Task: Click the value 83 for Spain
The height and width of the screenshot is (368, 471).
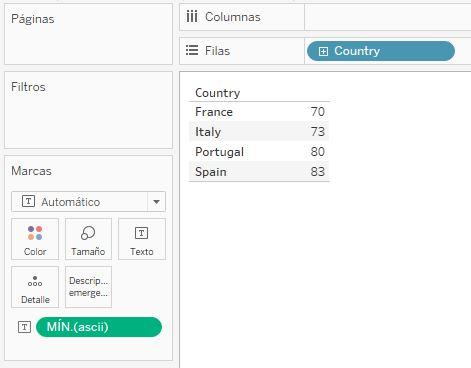Action: (318, 172)
